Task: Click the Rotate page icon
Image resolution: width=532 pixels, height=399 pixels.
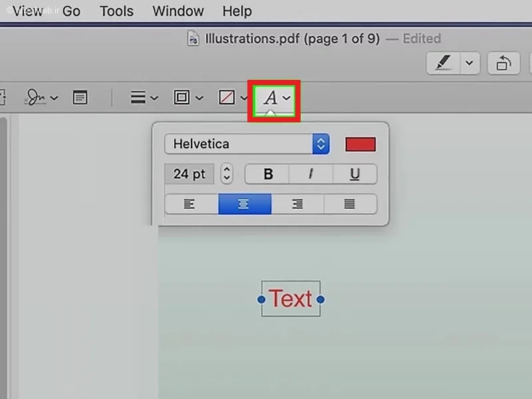Action: click(503, 63)
